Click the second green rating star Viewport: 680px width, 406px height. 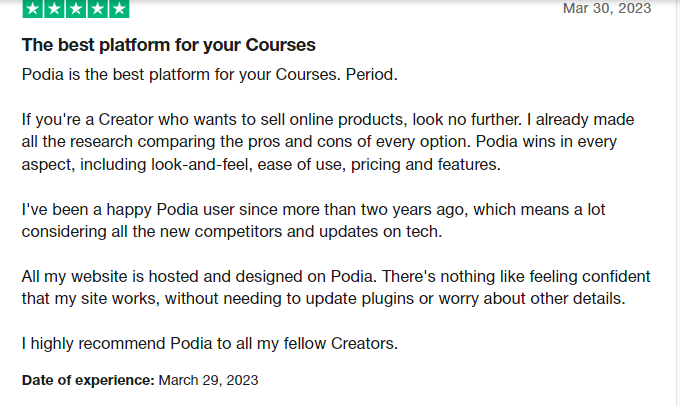pyautogui.click(x=54, y=9)
